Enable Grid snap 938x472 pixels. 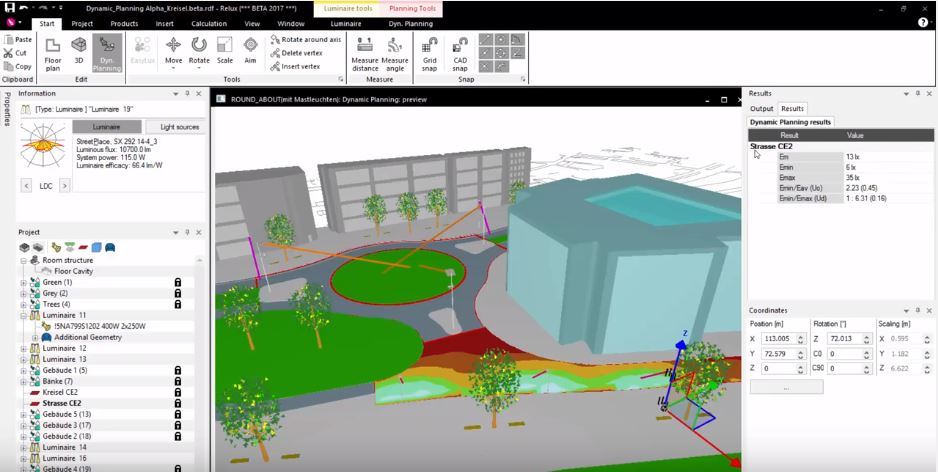pyautogui.click(x=429, y=53)
